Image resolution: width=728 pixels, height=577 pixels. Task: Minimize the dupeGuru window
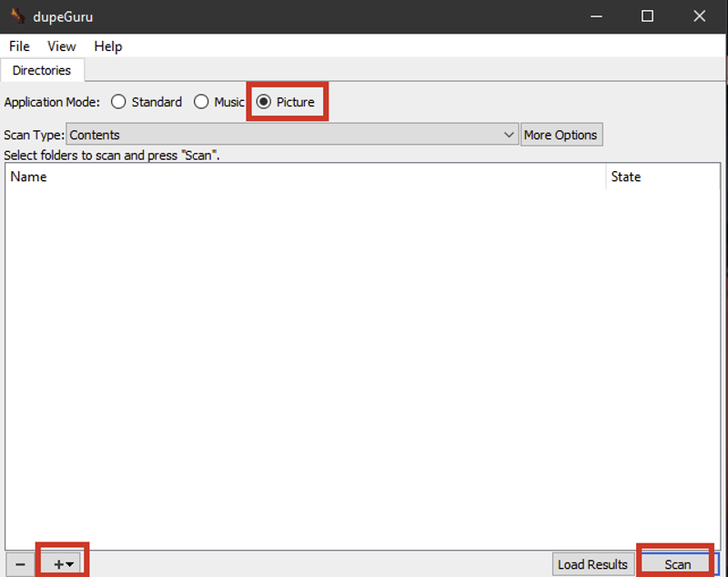tap(596, 16)
